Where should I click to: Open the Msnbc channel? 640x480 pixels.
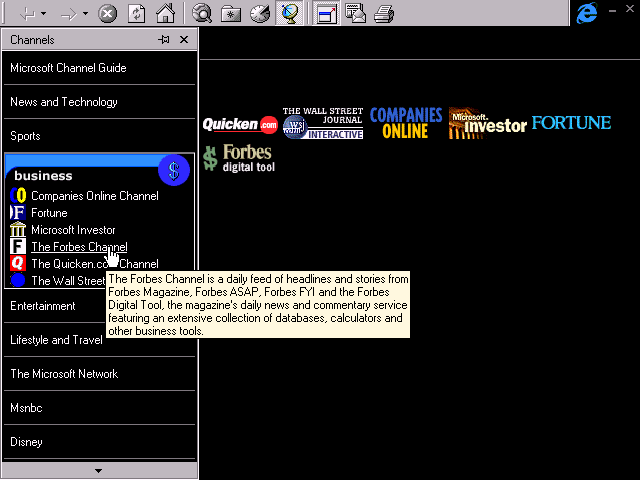click(99, 407)
